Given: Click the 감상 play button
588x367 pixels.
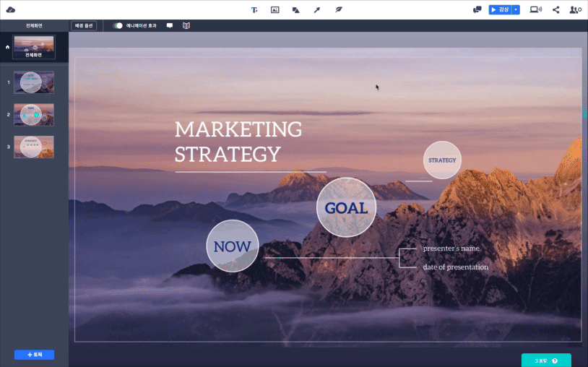Looking at the screenshot, I should pyautogui.click(x=501, y=9).
